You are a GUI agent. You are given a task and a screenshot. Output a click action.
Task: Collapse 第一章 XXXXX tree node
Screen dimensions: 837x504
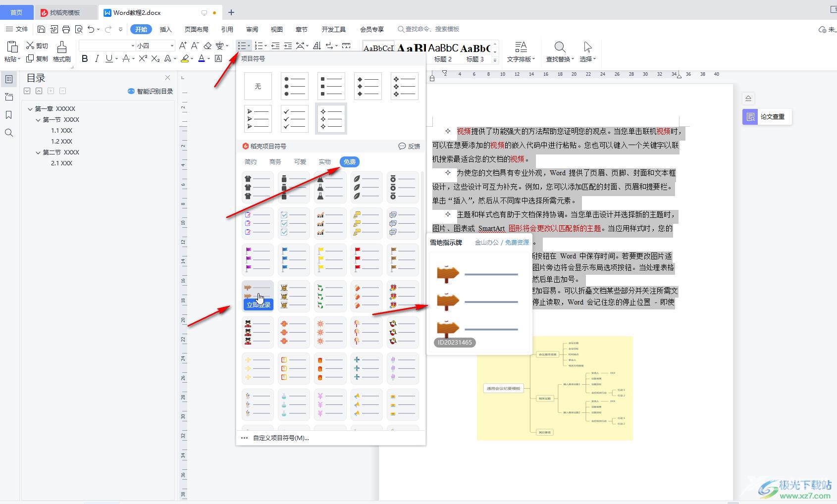[x=30, y=109]
